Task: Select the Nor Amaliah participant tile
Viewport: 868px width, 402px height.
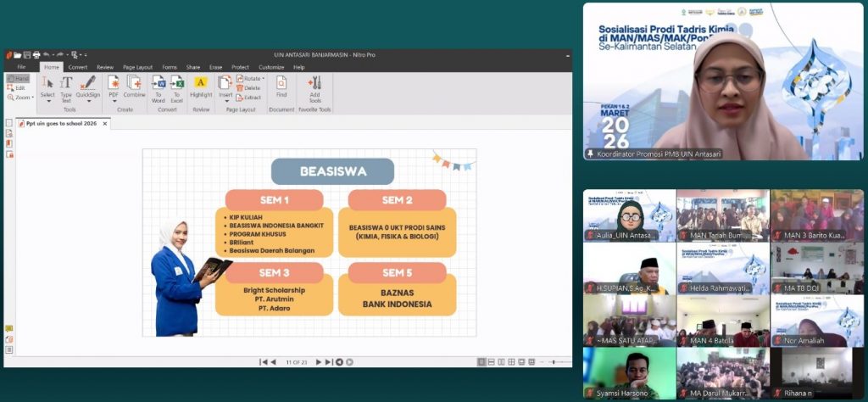Action: (x=817, y=321)
